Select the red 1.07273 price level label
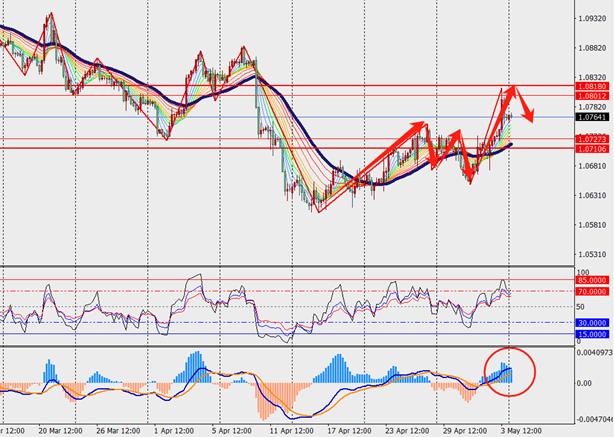The height and width of the screenshot is (437, 614). tap(592, 139)
